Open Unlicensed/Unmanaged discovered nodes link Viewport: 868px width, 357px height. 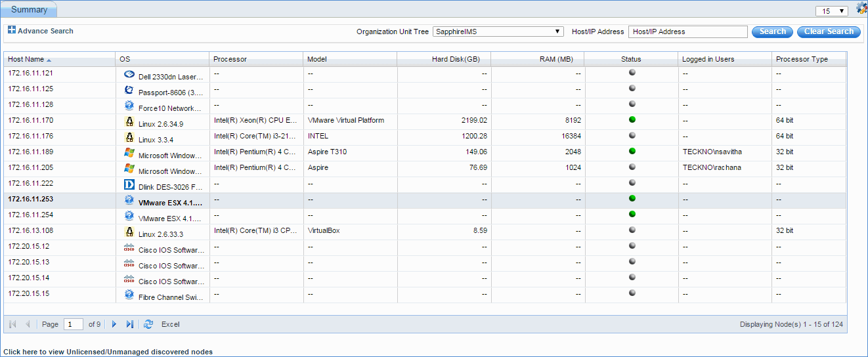[x=108, y=352]
